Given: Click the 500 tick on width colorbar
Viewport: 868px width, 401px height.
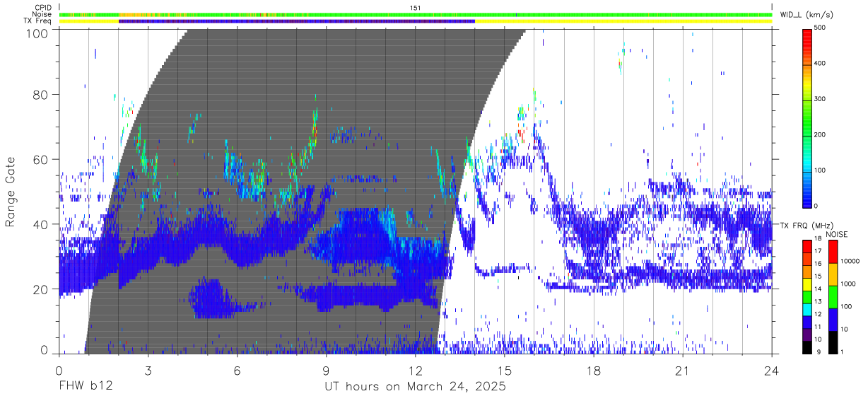Looking at the screenshot, I should click(x=820, y=28).
